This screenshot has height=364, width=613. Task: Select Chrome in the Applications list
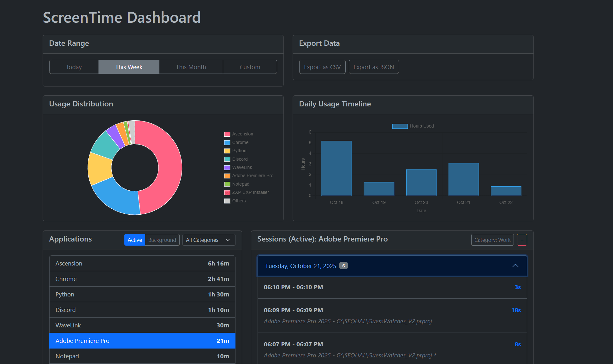(x=142, y=279)
